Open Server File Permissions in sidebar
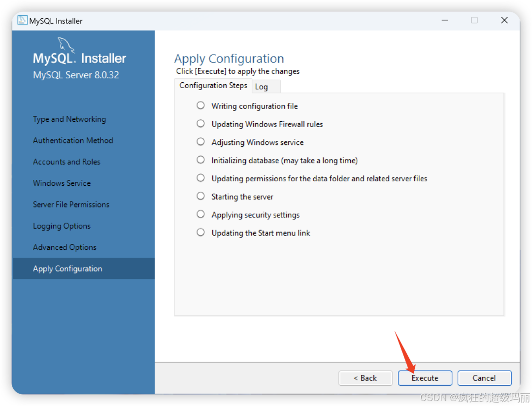The height and width of the screenshot is (406, 532). 71,204
